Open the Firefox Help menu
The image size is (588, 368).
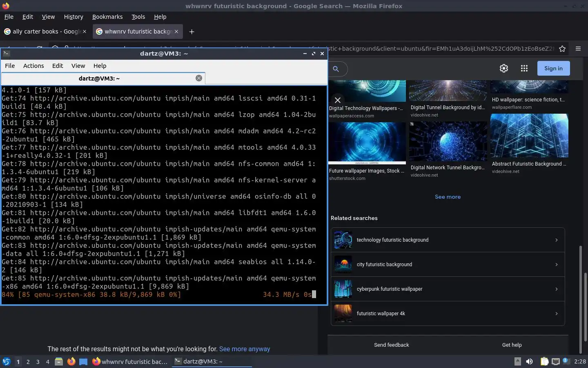click(160, 17)
